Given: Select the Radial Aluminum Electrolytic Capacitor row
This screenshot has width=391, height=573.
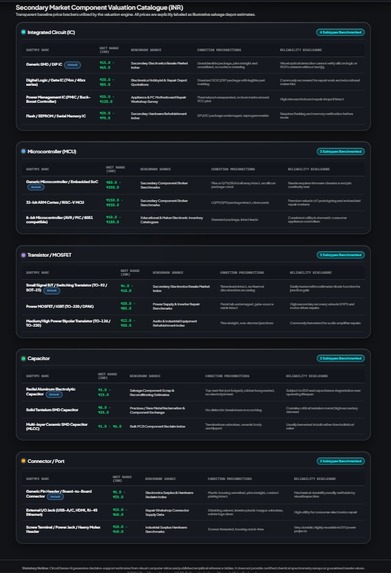Looking at the screenshot, I should pos(194,392).
